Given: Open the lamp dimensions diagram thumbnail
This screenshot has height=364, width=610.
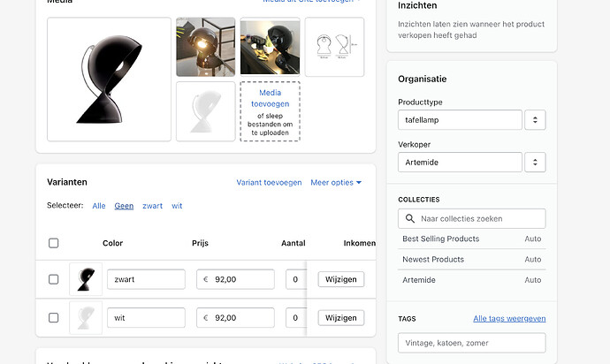Looking at the screenshot, I should pyautogui.click(x=333, y=47).
